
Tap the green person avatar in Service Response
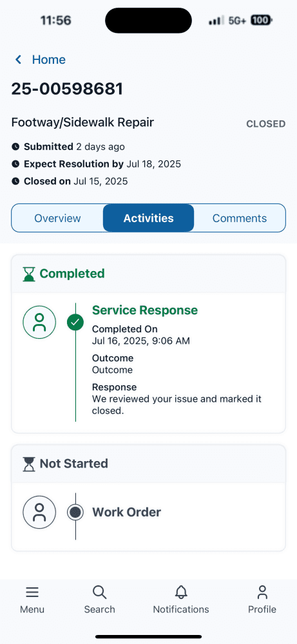tap(39, 323)
